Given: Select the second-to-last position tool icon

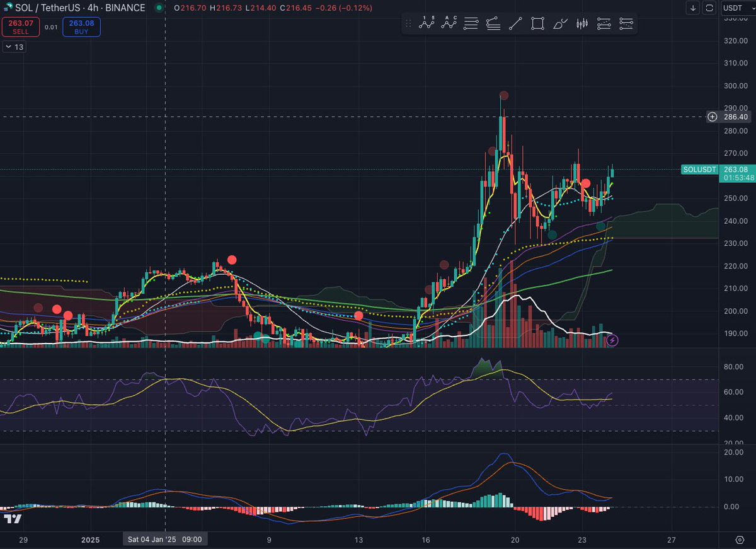Looking at the screenshot, I should tap(604, 24).
